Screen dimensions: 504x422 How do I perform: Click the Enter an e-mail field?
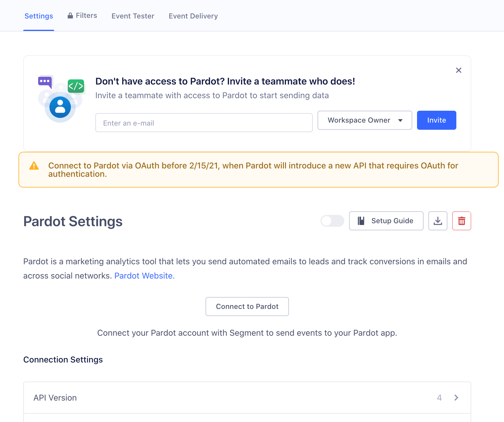pos(204,123)
